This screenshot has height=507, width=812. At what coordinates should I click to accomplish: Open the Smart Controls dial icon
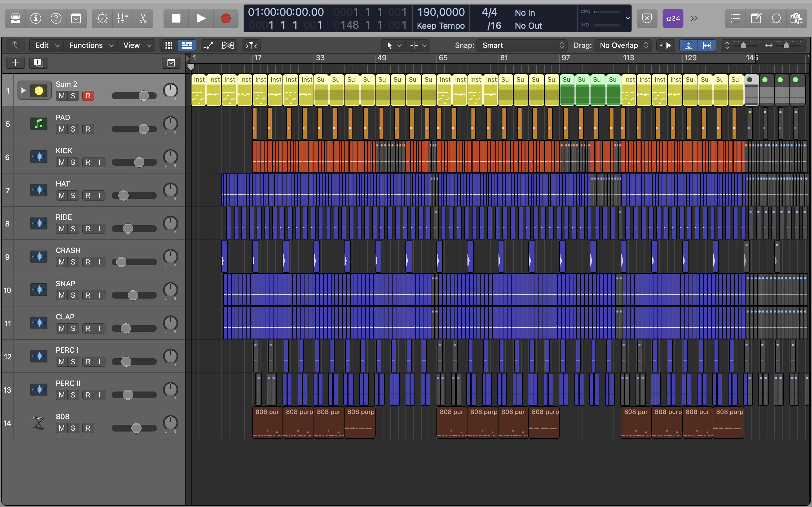[102, 18]
